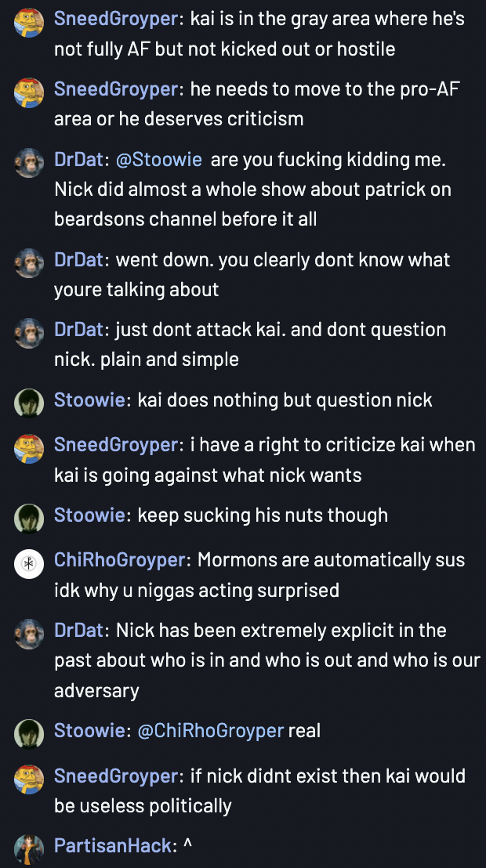The image size is (486, 868).
Task: Open SneedGroyper's avatar next to 'if nick didnt exist'
Action: tap(29, 779)
